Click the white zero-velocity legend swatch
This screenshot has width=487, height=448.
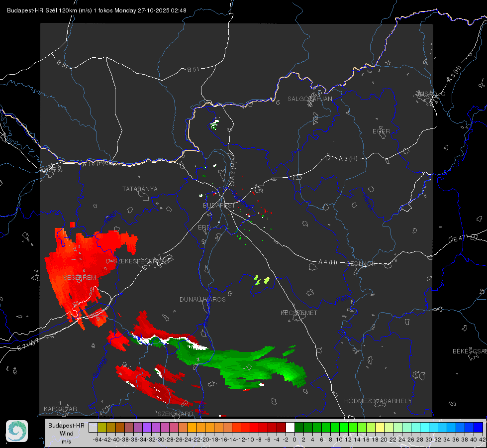[x=290, y=427]
